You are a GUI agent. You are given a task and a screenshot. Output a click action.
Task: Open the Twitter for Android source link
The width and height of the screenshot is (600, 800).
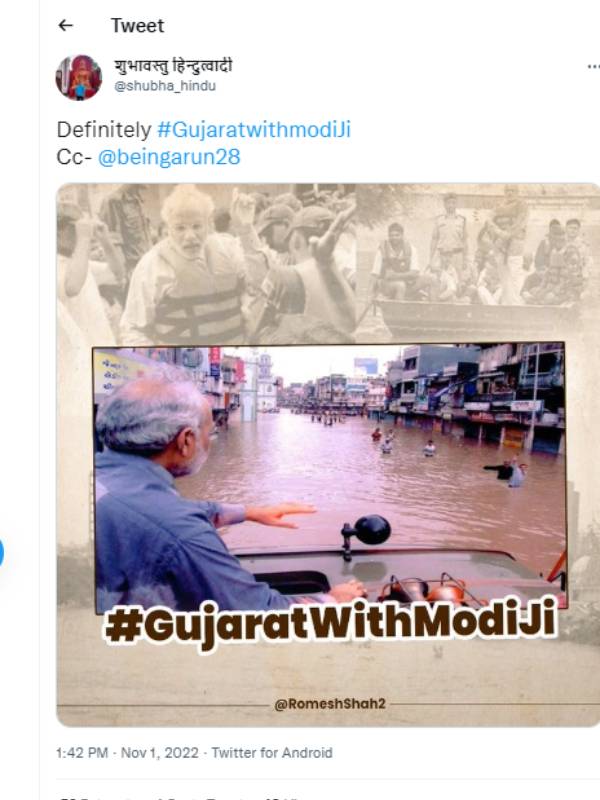272,753
